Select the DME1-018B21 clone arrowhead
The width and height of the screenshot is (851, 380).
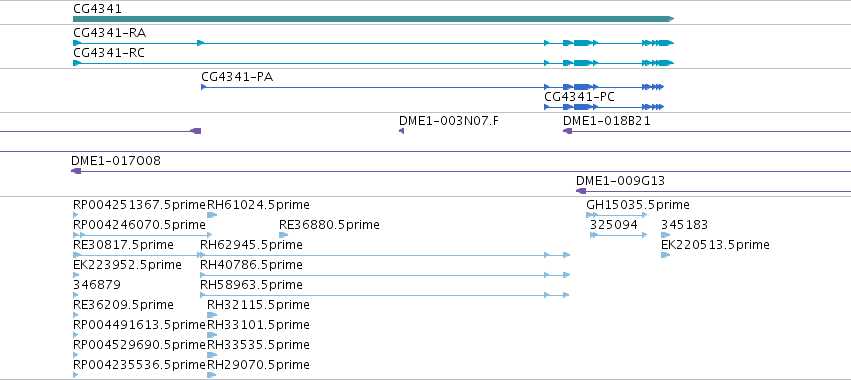click(x=568, y=131)
